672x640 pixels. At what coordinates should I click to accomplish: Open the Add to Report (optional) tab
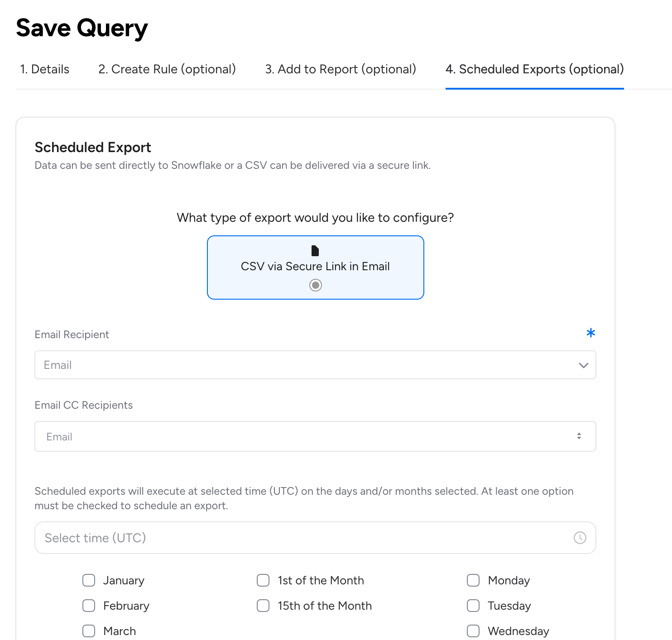(x=341, y=69)
